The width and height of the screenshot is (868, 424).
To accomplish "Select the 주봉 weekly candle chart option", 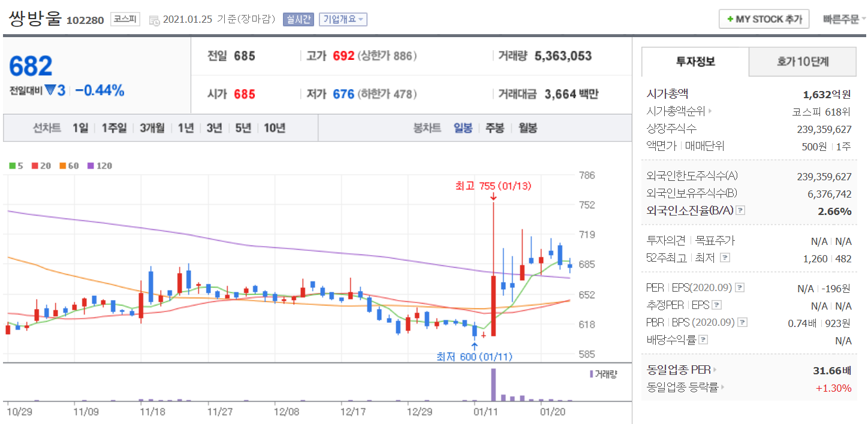I will pos(495,128).
